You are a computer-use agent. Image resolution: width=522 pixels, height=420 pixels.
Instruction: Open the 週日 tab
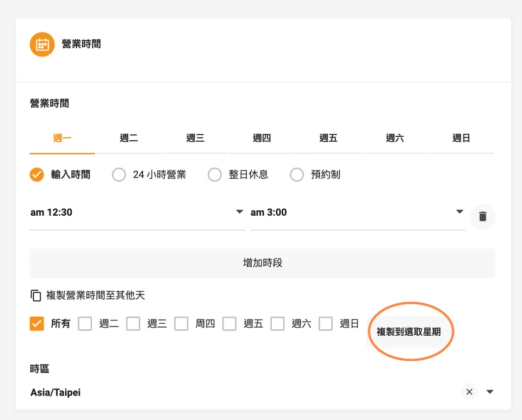[462, 138]
